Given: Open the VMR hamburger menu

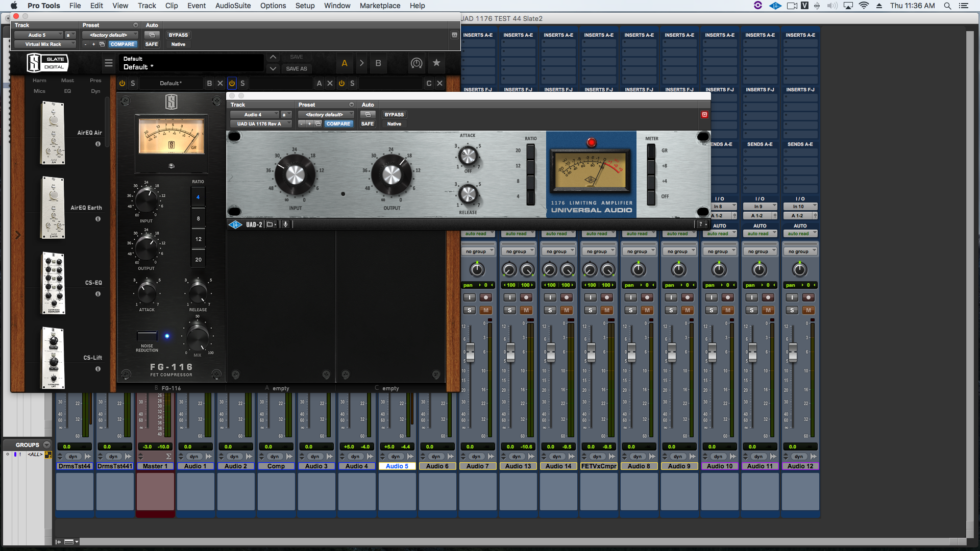Looking at the screenshot, I should pyautogui.click(x=108, y=63).
